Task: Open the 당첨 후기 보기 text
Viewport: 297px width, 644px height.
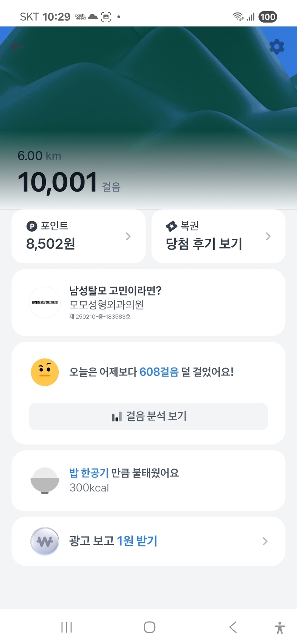Action: pyautogui.click(x=204, y=244)
